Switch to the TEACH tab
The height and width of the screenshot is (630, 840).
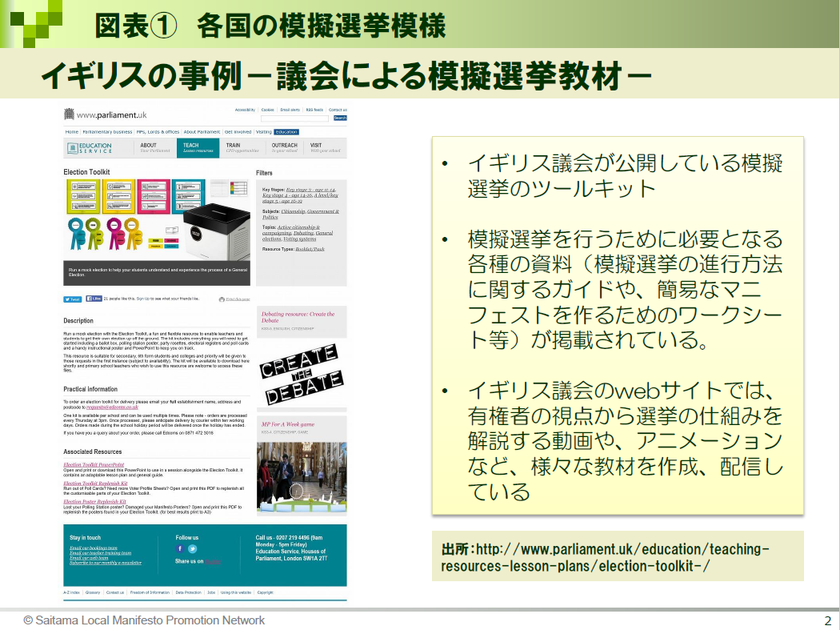[x=198, y=148]
